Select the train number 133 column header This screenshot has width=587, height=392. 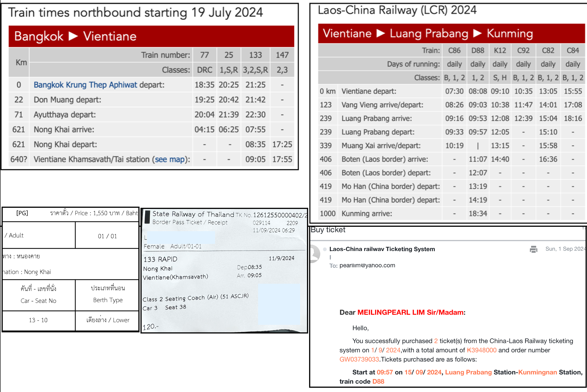tap(255, 55)
